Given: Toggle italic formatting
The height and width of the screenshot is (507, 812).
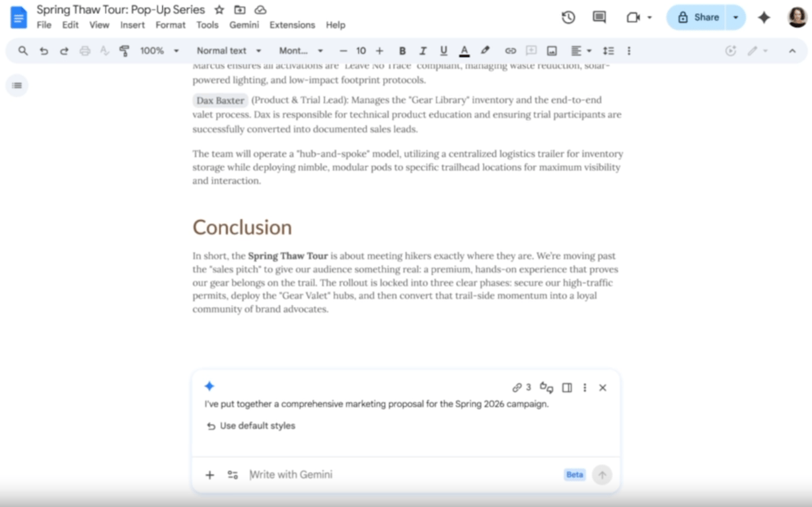Looking at the screenshot, I should [x=423, y=50].
